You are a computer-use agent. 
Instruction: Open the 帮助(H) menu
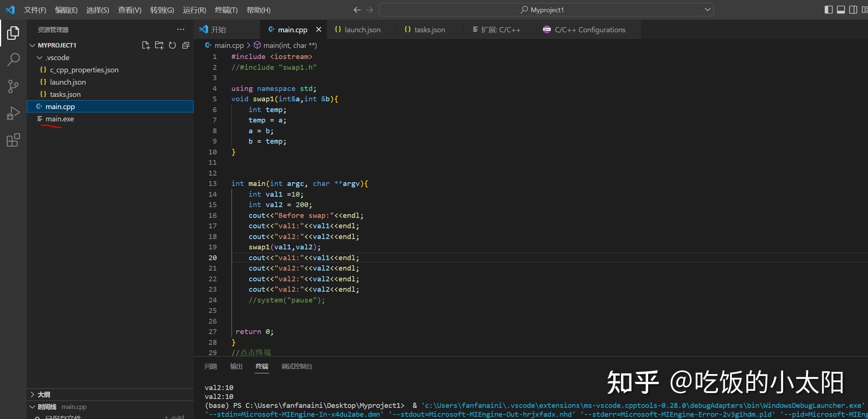(x=258, y=10)
